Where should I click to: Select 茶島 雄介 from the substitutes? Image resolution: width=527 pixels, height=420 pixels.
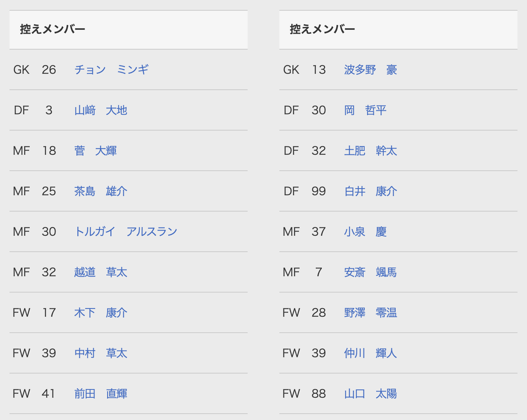(x=101, y=191)
